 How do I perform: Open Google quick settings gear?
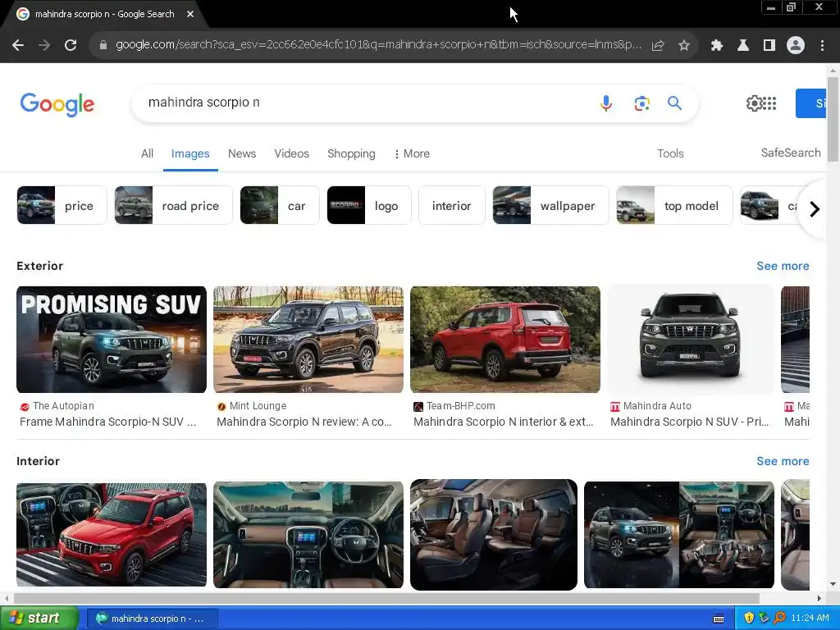(754, 103)
